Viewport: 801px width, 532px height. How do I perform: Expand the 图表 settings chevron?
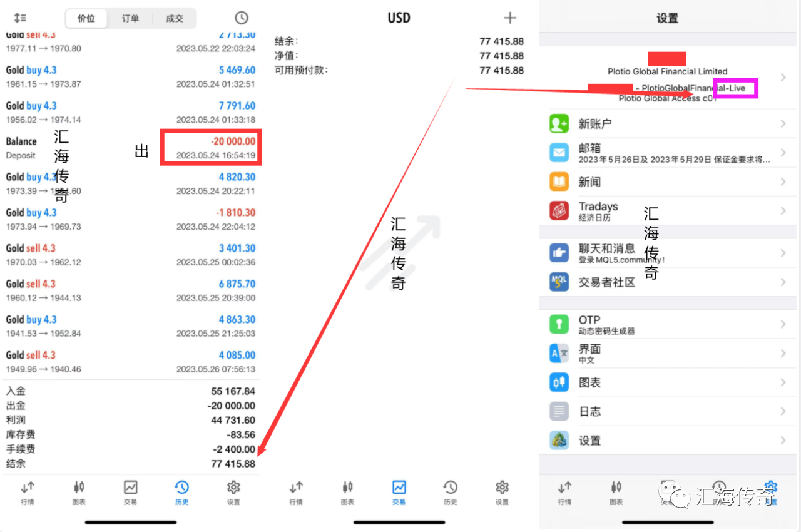pos(783,382)
